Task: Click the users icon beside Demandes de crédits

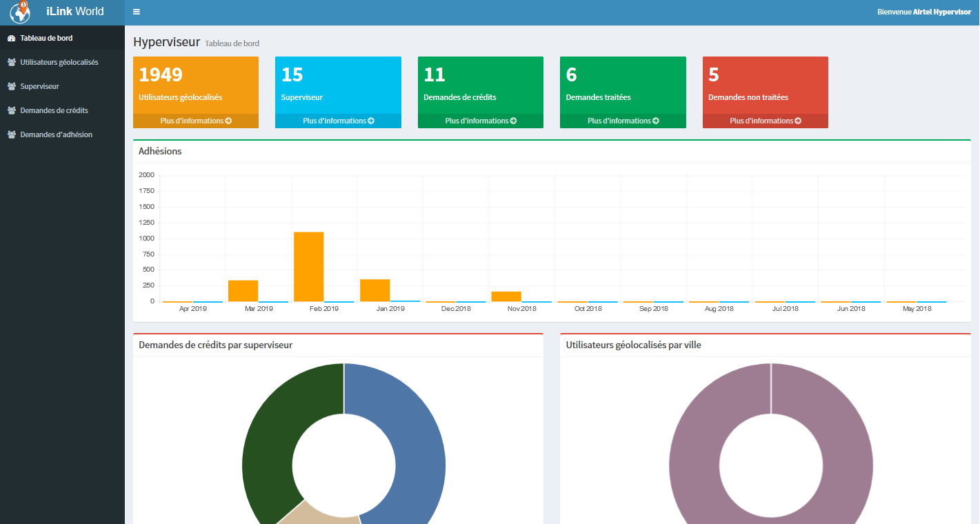Action: 11,111
